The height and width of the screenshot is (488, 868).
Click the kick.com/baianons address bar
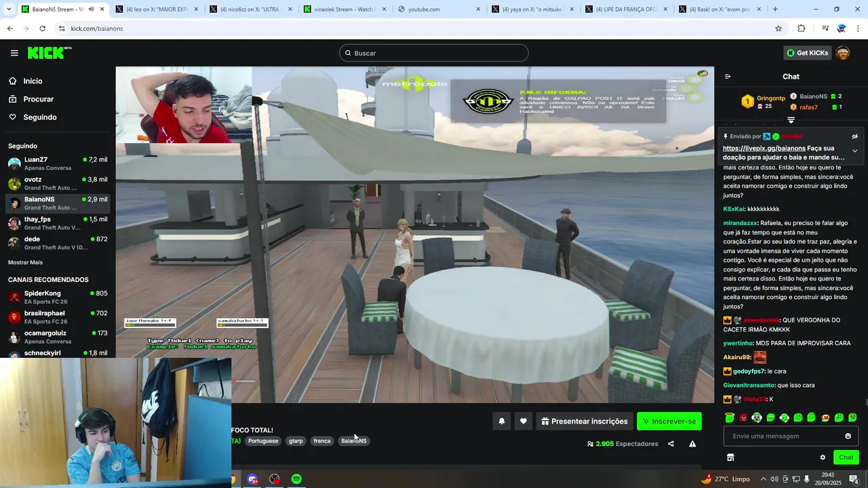coord(420,28)
